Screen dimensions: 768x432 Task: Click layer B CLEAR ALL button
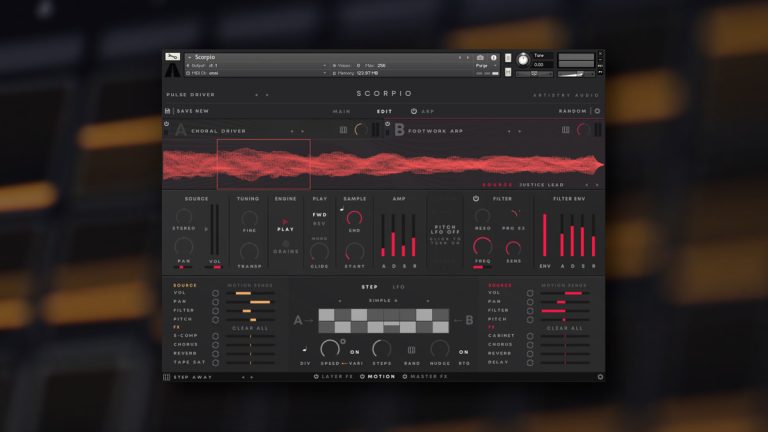(564, 328)
